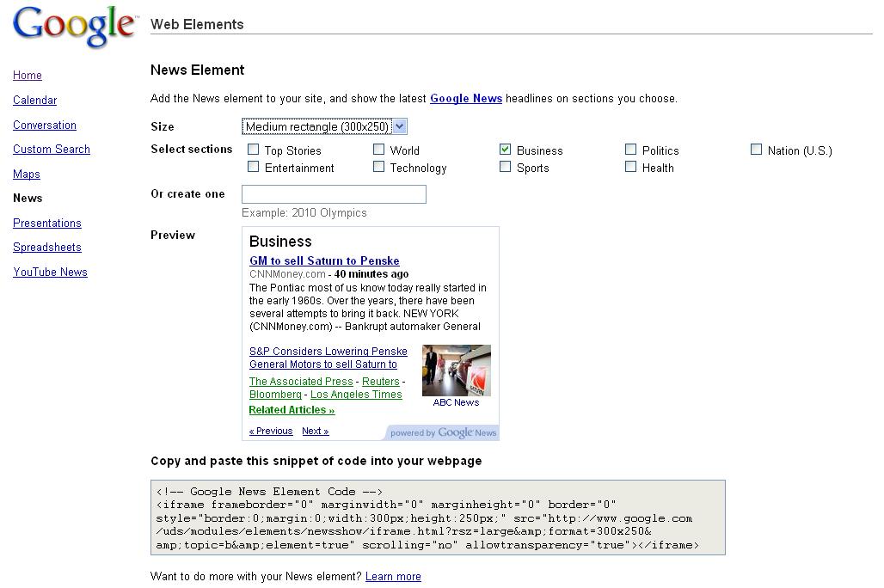The width and height of the screenshot is (884, 588).
Task: Click the News Element page heading
Action: [x=197, y=70]
